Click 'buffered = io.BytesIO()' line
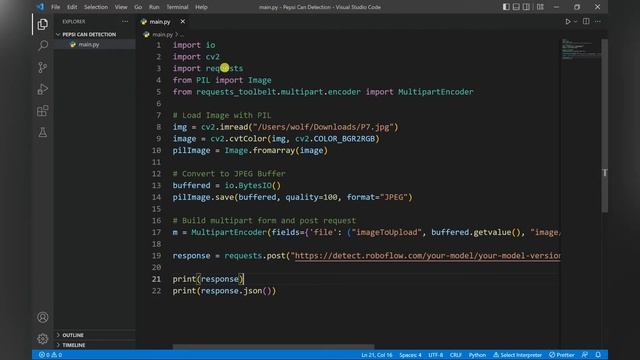The width and height of the screenshot is (640, 360). [x=227, y=186]
